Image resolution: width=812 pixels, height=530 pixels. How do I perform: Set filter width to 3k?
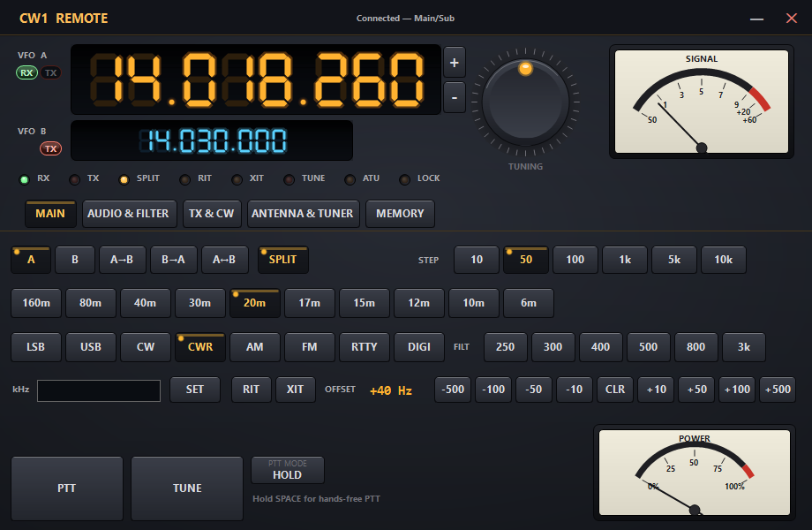pos(744,347)
